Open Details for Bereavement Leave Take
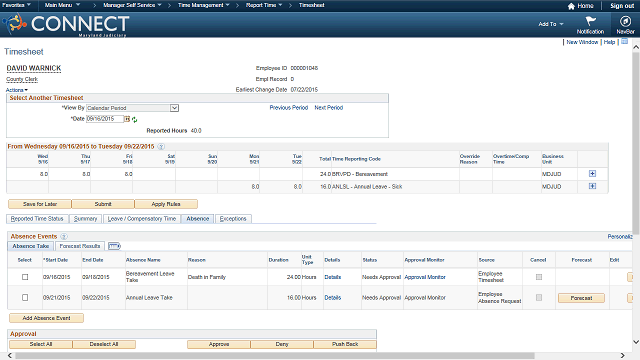This screenshot has height=360, width=640. coord(333,277)
